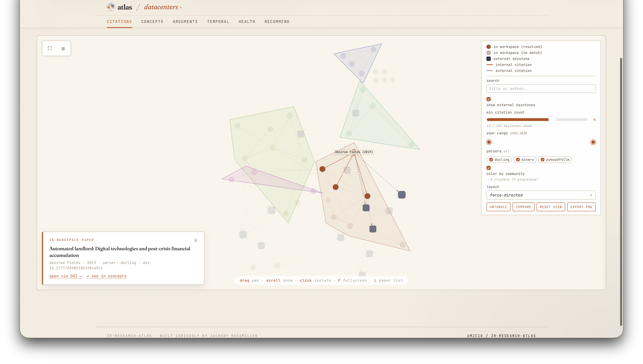Dismiss the in-workspace paper card
643x364 pixels.
(196, 240)
